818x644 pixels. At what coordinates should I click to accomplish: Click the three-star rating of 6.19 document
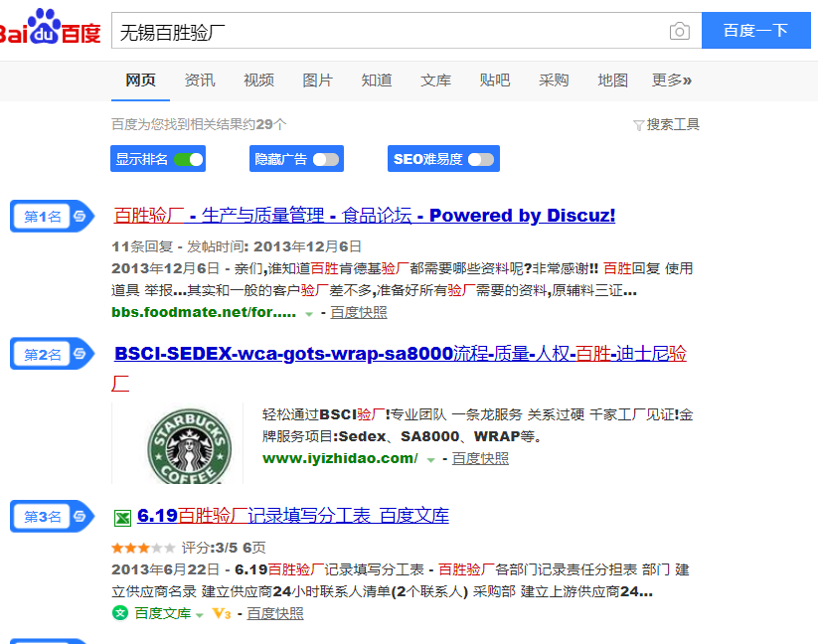coord(143,548)
